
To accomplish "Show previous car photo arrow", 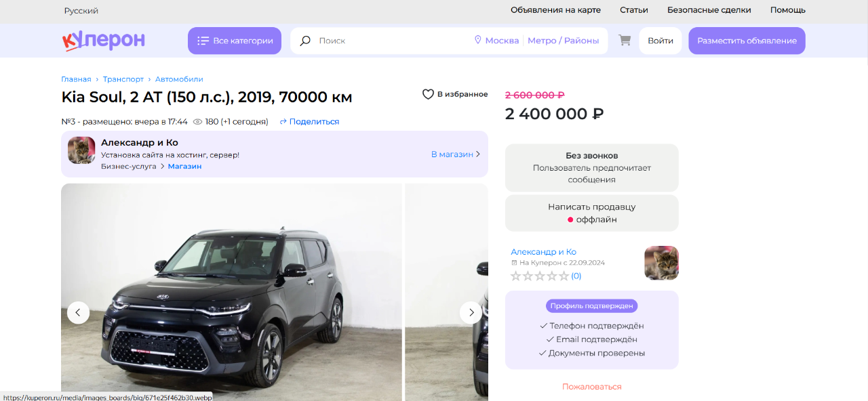I will click(78, 312).
